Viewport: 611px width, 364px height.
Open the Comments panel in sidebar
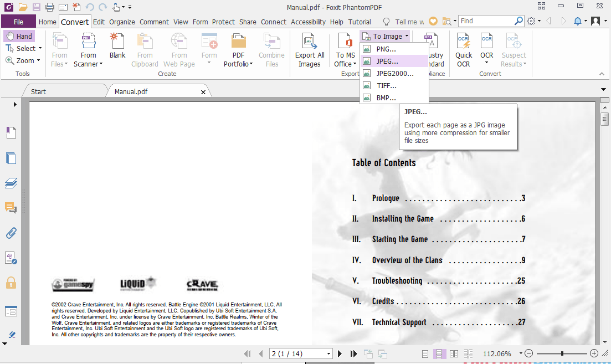[x=11, y=208]
